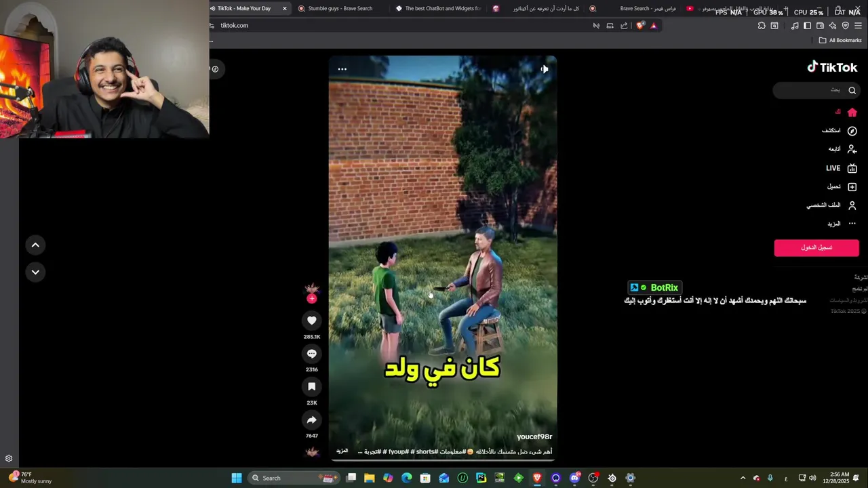Go to previous video with up chevron
The image size is (868, 488).
[35, 245]
